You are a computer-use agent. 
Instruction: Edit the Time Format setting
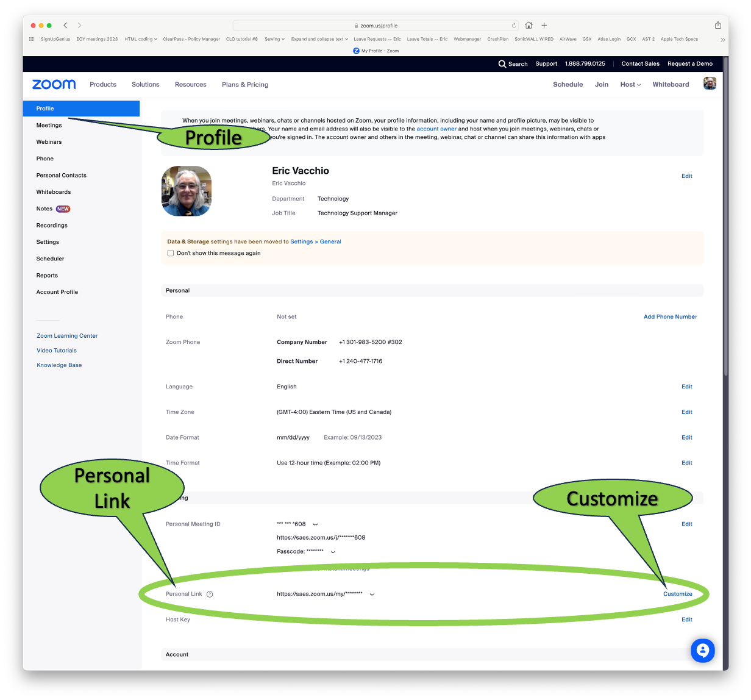[x=687, y=463]
